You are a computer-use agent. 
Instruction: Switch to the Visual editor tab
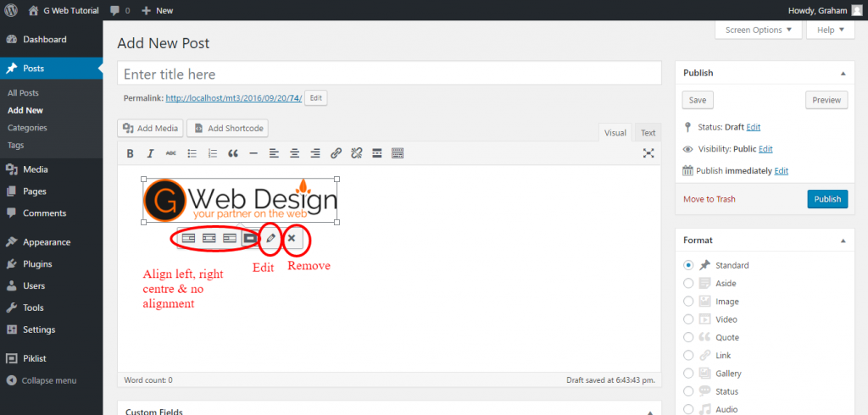click(x=615, y=133)
